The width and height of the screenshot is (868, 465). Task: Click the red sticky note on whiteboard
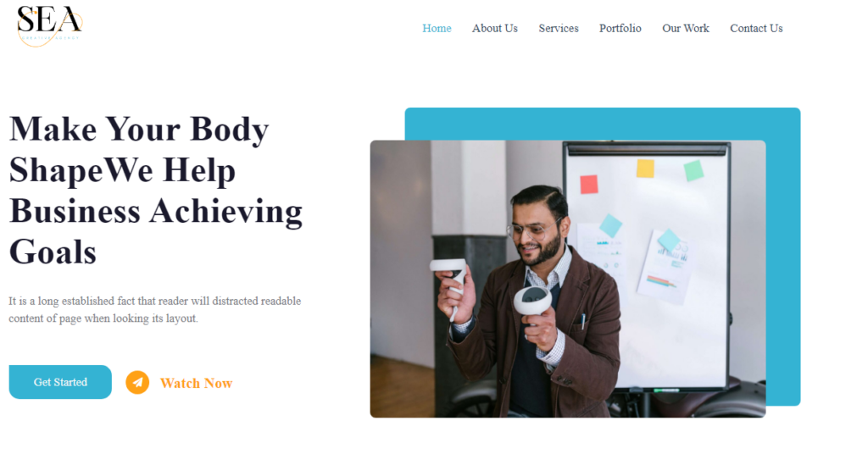(x=589, y=184)
